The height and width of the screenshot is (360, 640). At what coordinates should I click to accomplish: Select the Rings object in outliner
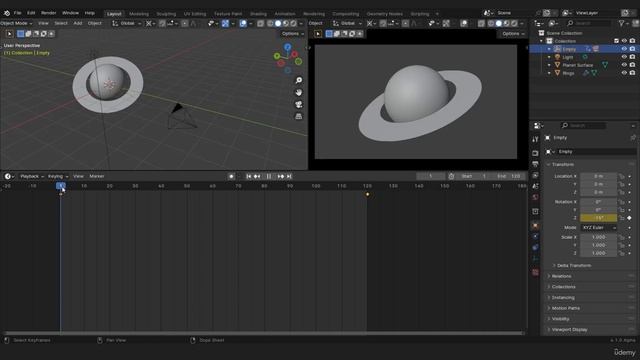[x=568, y=73]
